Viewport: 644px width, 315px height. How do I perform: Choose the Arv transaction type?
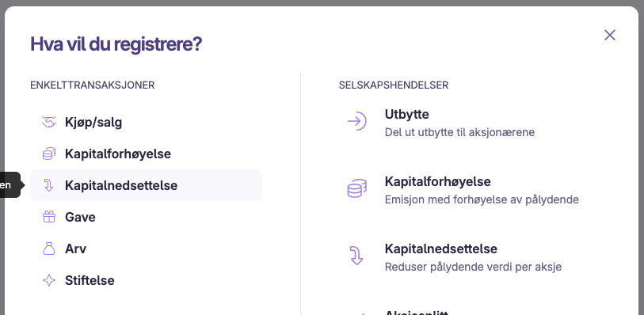[x=147, y=249]
